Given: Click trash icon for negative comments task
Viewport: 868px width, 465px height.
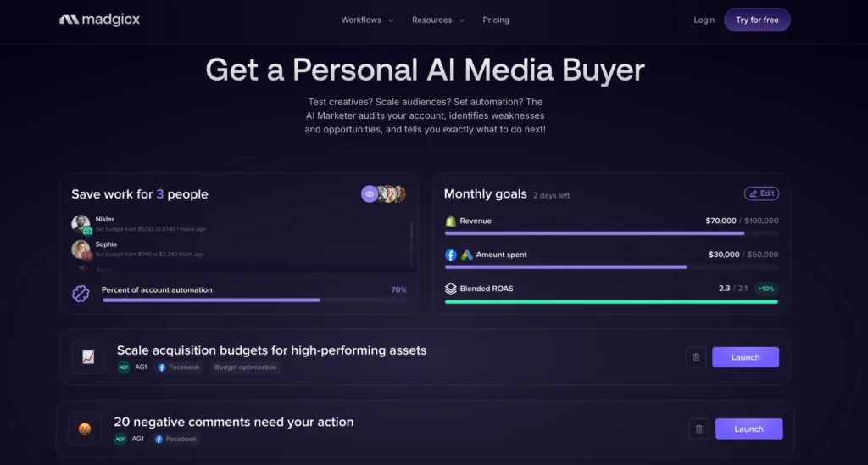Looking at the screenshot, I should [x=698, y=429].
